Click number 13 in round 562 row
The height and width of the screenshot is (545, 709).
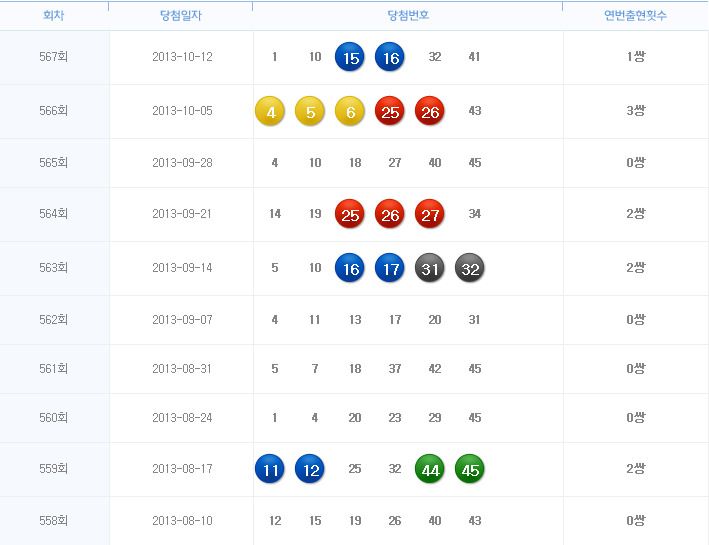click(x=355, y=320)
